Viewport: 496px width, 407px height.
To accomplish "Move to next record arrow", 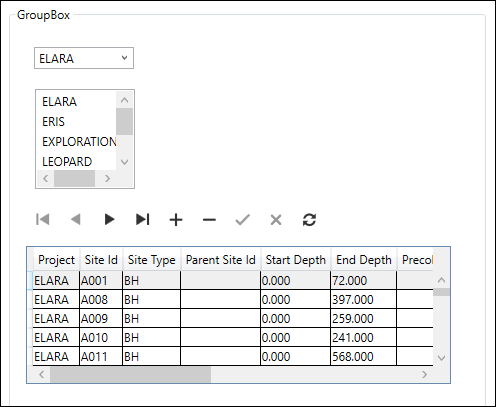I will 109,220.
